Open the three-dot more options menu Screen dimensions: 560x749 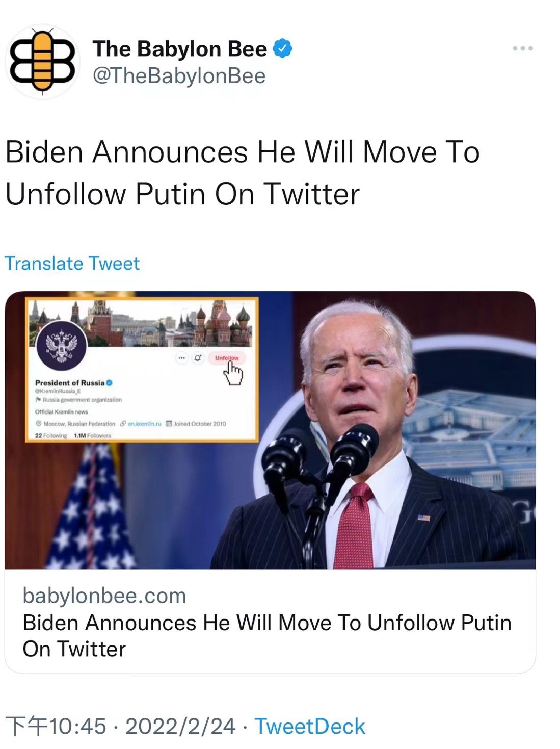523,48
